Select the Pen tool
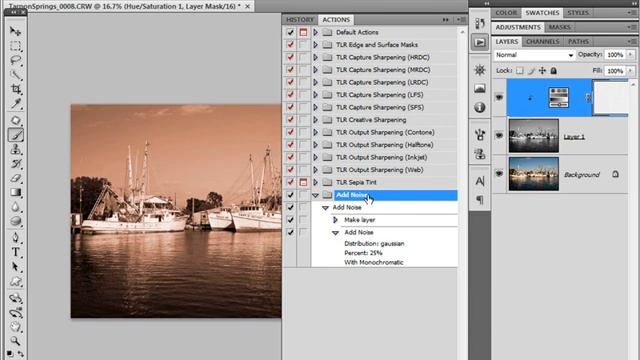This screenshot has height=360, width=640. (16, 238)
